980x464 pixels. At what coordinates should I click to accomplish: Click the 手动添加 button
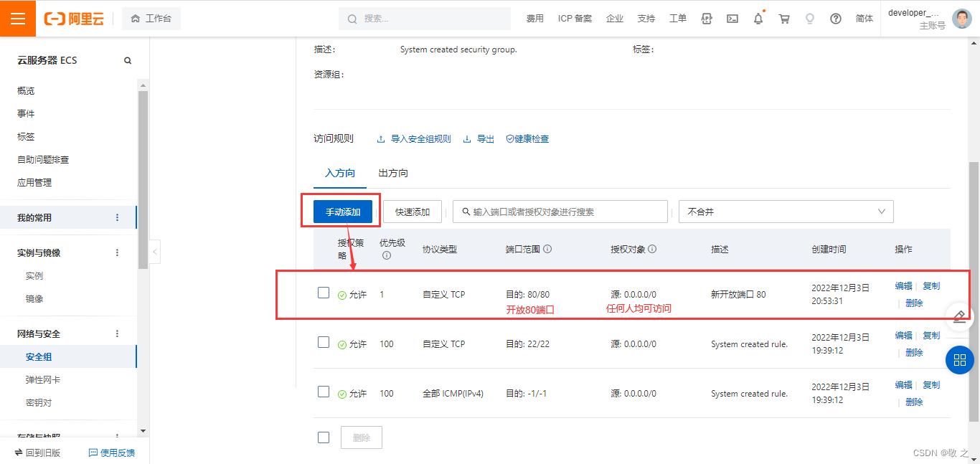pos(343,212)
